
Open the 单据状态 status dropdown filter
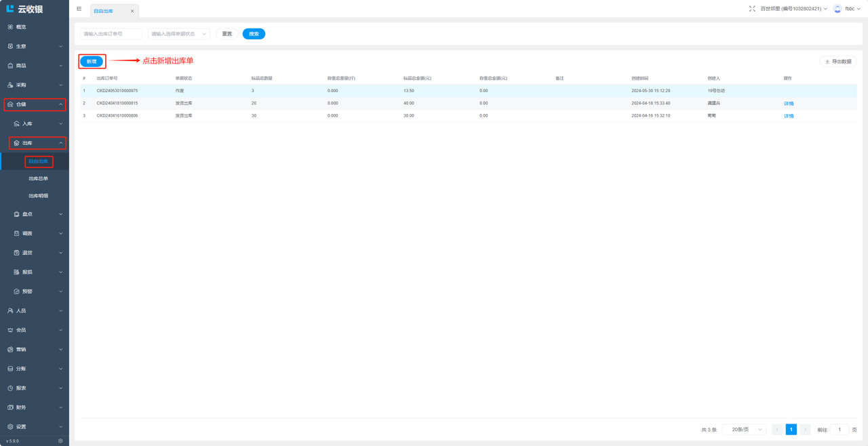(179, 34)
